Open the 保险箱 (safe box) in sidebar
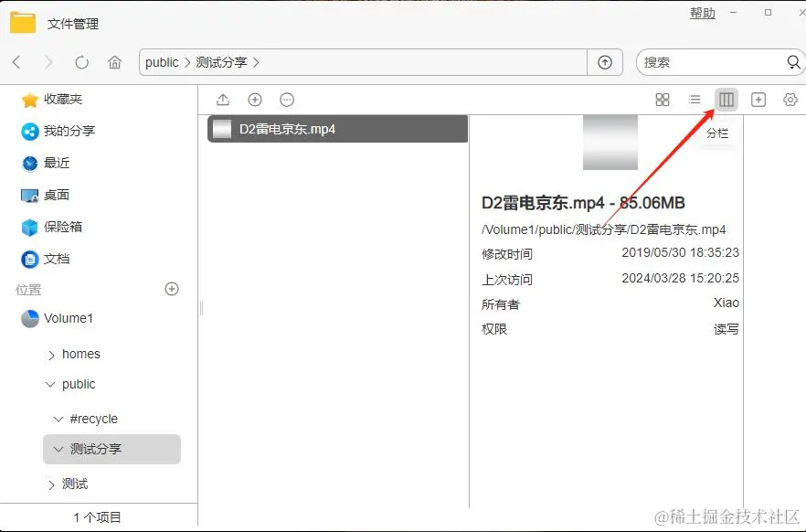The width and height of the screenshot is (806, 532). [x=65, y=228]
